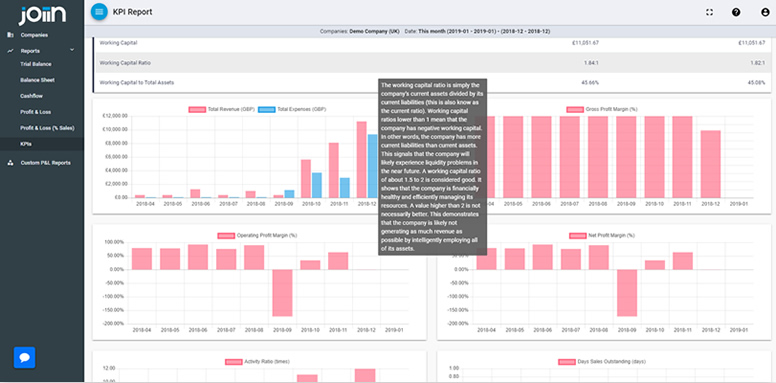776x383 pixels.
Task: Click the 1.84:1 ratio value
Action: coord(592,63)
